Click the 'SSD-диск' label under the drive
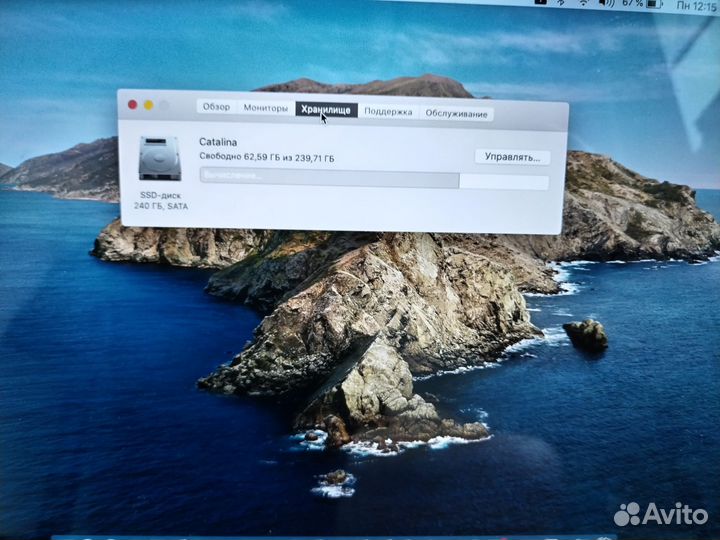This screenshot has width=720, height=540. coord(160,195)
